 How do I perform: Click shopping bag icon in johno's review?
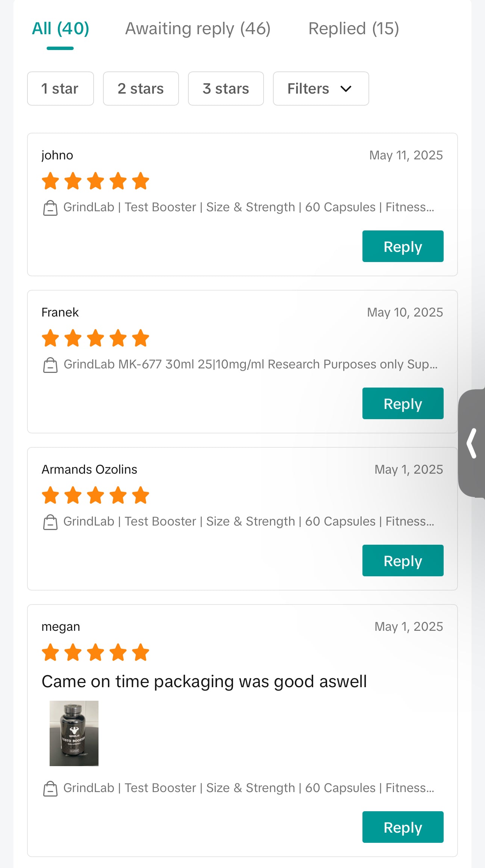(x=50, y=208)
